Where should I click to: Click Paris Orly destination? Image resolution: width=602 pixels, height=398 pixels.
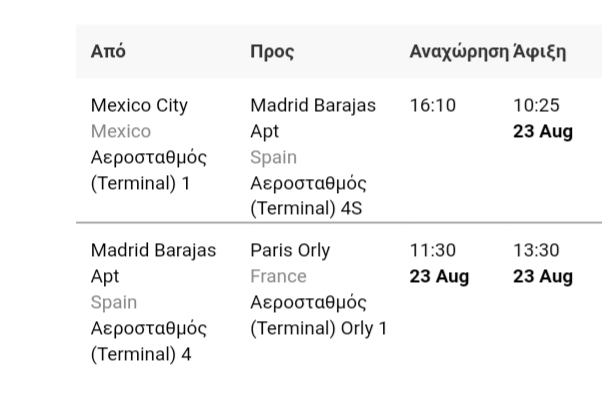click(x=290, y=251)
